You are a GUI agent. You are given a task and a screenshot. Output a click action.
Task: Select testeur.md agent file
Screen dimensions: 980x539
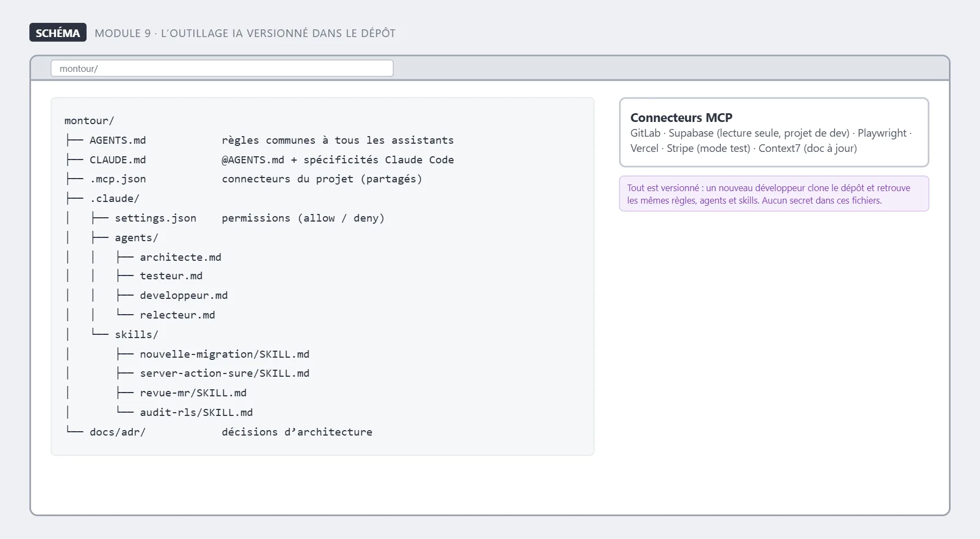[x=171, y=276]
